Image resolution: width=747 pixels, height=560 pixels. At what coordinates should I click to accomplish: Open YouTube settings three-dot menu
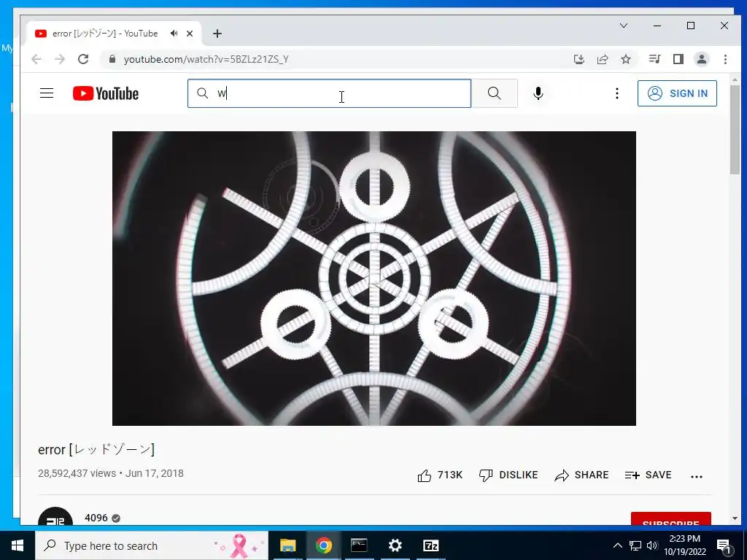coord(617,93)
